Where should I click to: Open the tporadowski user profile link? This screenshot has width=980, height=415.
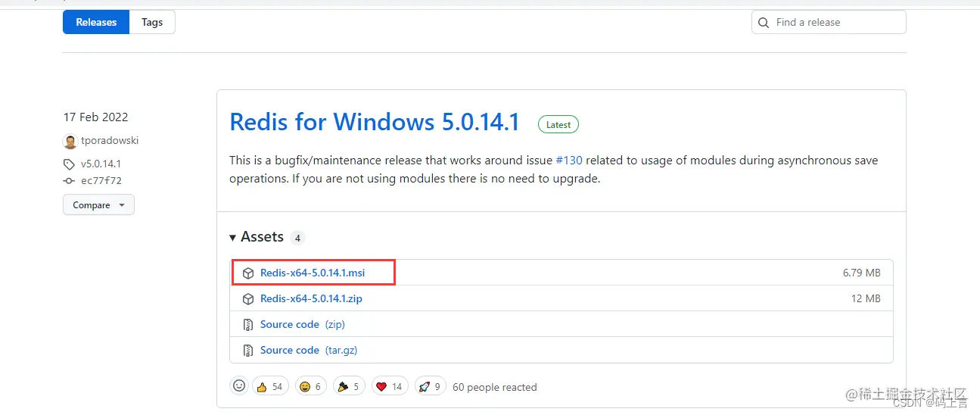(x=110, y=140)
